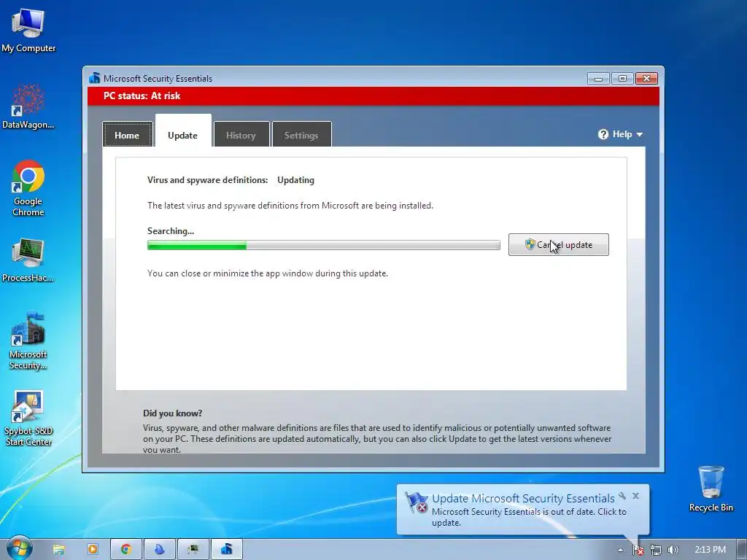Open Windows Media Player from the taskbar

click(92, 550)
